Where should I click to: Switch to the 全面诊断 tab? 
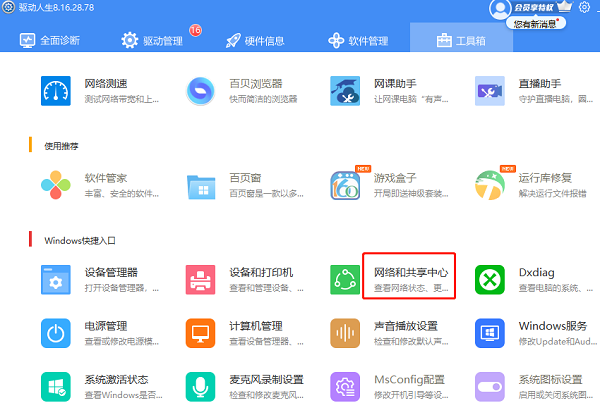[50, 41]
